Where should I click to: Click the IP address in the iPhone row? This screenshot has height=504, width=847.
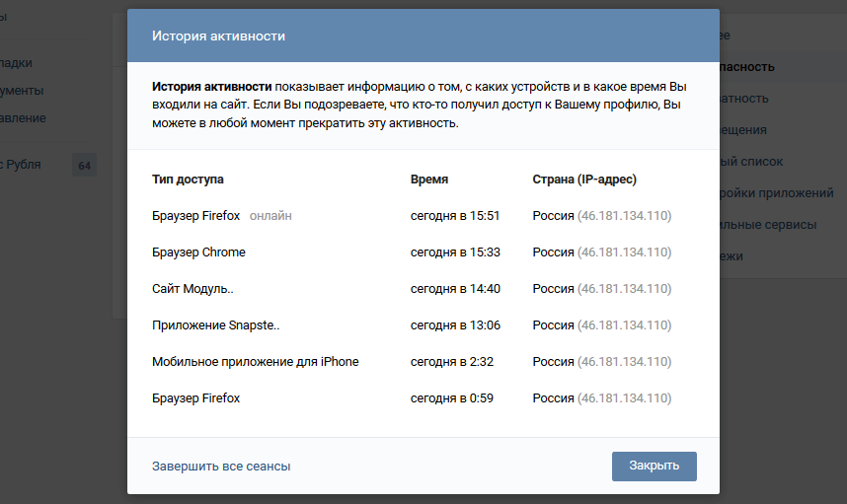click(624, 362)
